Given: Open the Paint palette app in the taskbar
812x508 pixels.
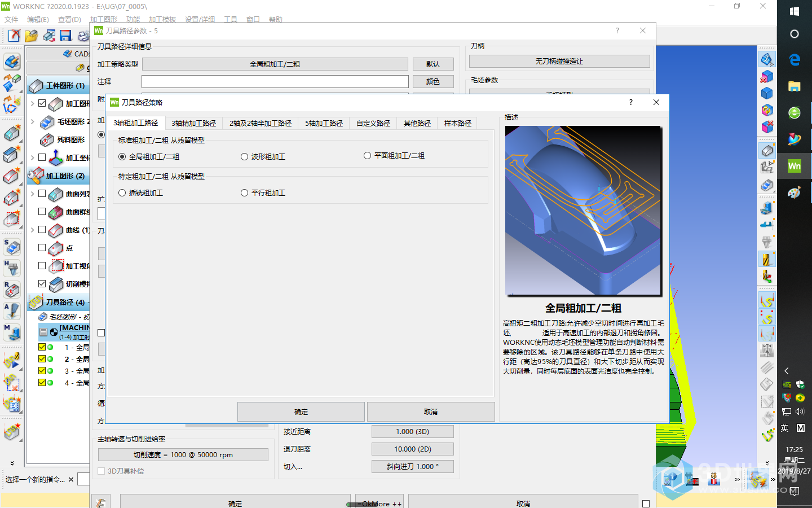Looking at the screenshot, I should coord(794,192).
